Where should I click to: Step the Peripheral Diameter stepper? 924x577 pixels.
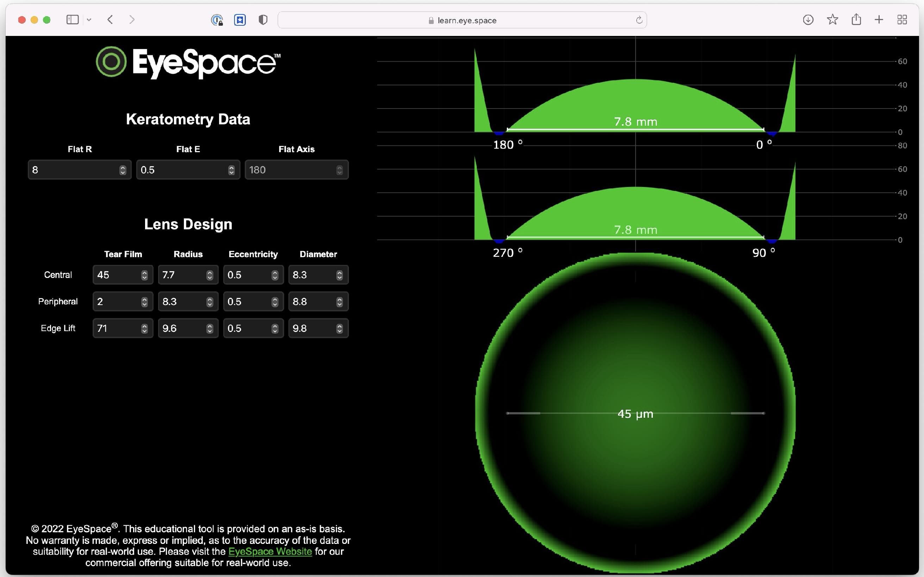(339, 302)
